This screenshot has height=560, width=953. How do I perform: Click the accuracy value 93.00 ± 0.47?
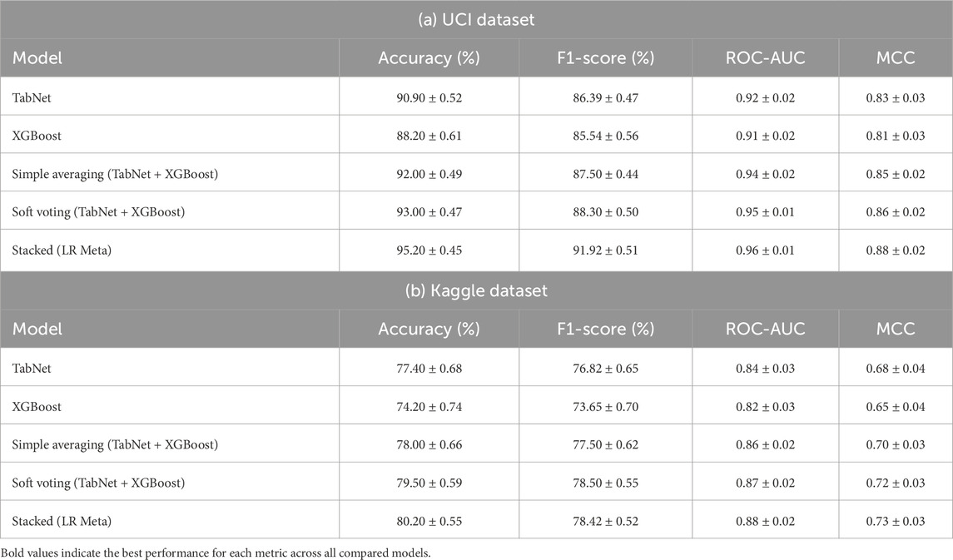tap(429, 211)
